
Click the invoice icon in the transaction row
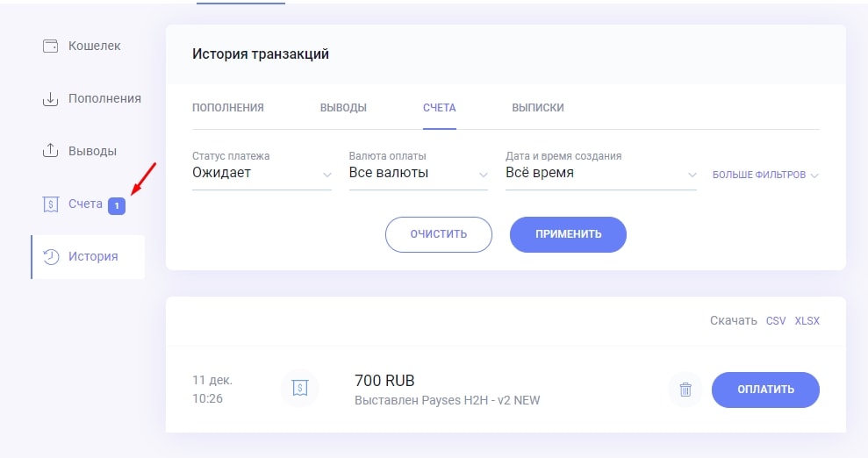(299, 387)
